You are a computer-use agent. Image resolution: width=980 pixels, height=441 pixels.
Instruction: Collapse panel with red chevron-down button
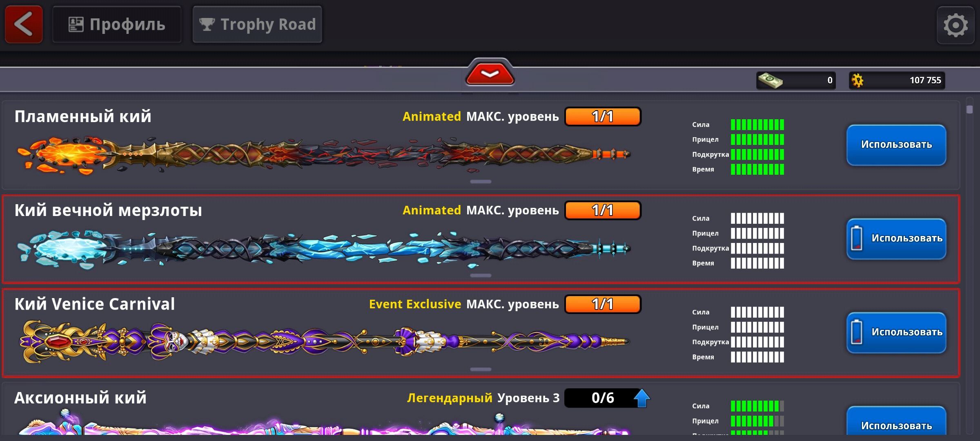click(x=490, y=74)
